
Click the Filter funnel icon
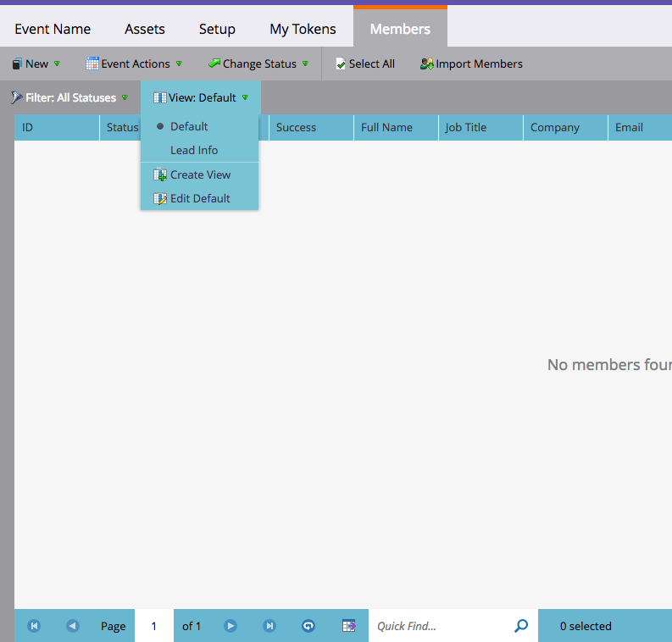16,97
